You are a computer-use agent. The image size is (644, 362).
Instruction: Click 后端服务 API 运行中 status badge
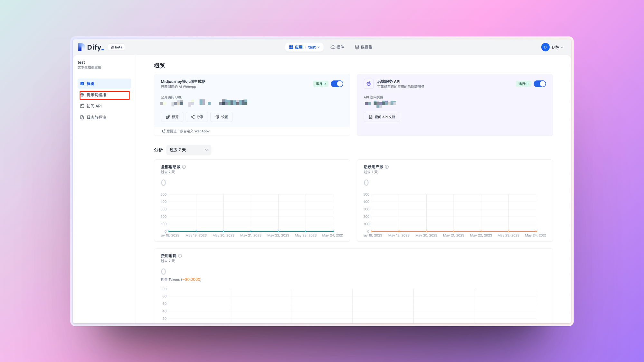point(523,84)
